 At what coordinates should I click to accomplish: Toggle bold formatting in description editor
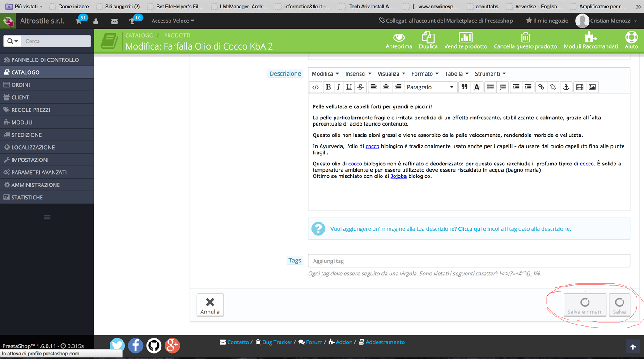point(328,87)
